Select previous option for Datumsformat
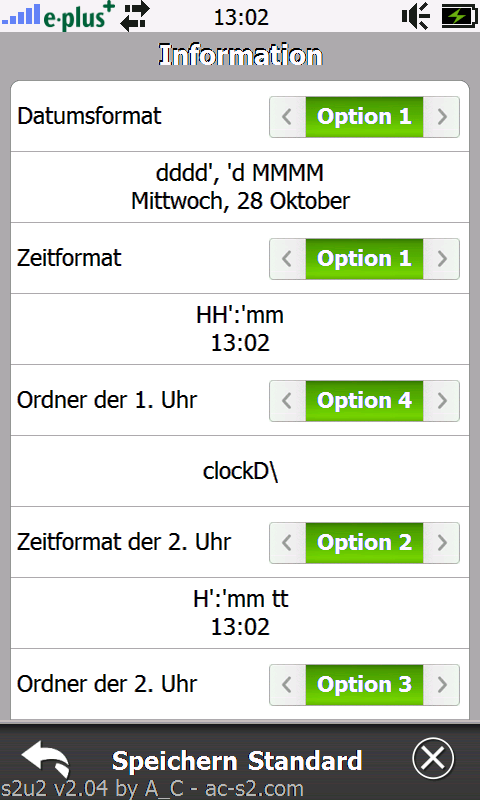 287,117
